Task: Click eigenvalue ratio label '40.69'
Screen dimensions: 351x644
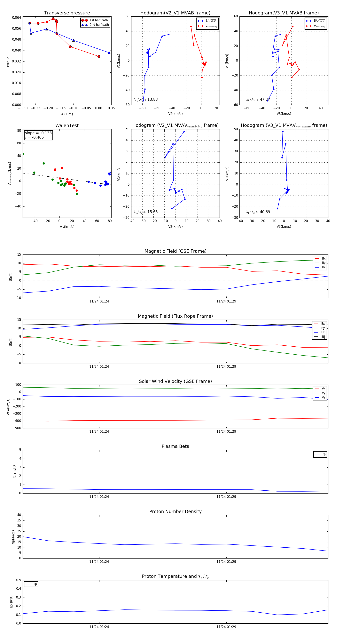Action: click(x=258, y=212)
